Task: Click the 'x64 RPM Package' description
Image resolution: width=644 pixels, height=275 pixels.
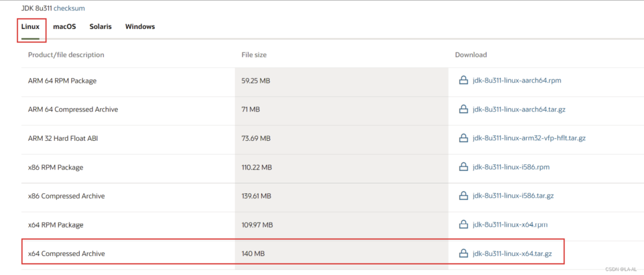Action: [x=56, y=225]
